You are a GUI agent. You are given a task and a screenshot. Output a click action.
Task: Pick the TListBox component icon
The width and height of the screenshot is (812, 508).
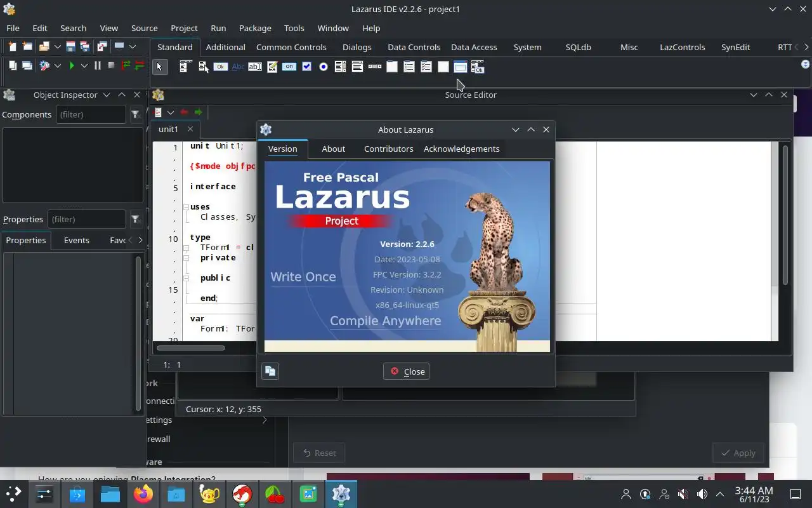click(x=341, y=67)
